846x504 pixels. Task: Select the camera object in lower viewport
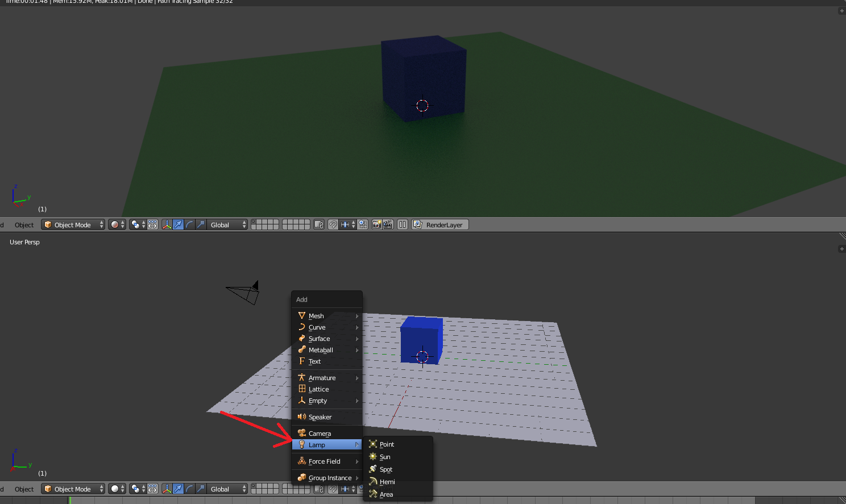point(243,293)
